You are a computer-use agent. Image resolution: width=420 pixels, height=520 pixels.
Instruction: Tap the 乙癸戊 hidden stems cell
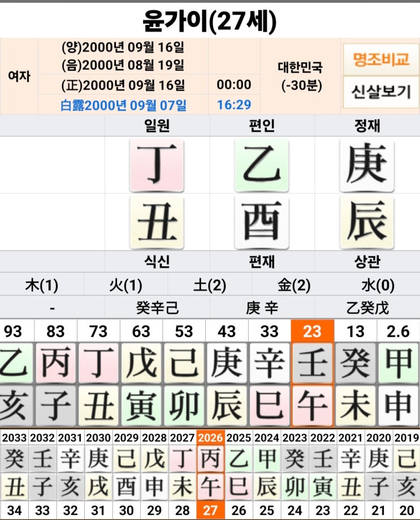(x=367, y=307)
